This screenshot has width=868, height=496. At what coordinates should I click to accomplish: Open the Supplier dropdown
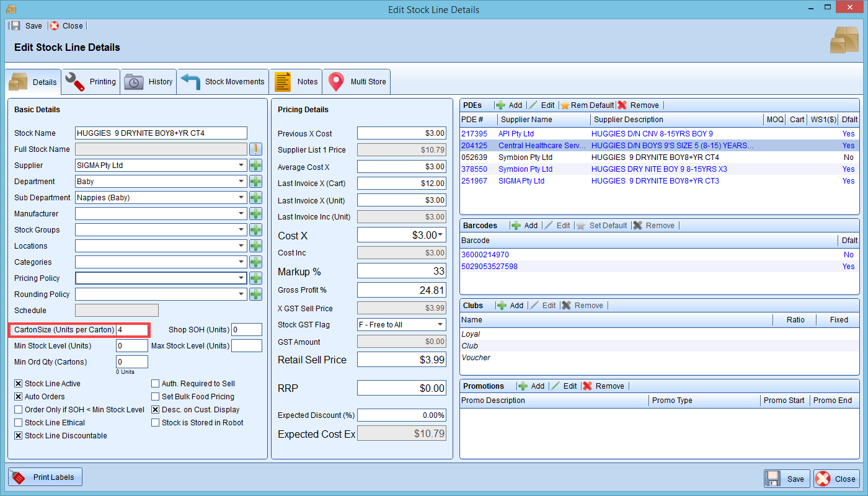pyautogui.click(x=241, y=166)
